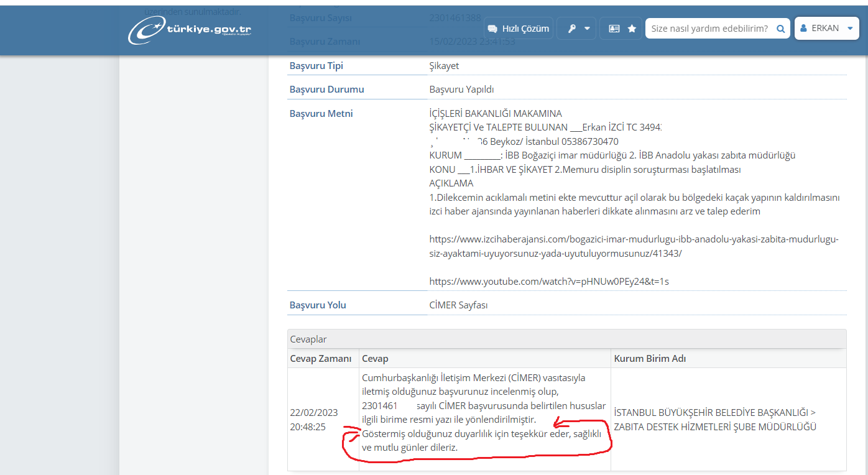Click the line starting 'izci haber ajansında yayınlanan'
This screenshot has height=475, width=868.
tap(595, 211)
